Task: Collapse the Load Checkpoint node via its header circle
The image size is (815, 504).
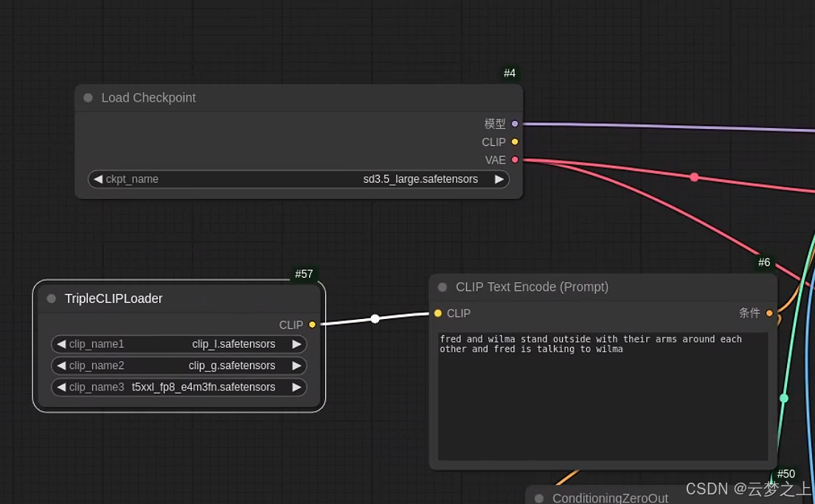Action: pyautogui.click(x=88, y=97)
